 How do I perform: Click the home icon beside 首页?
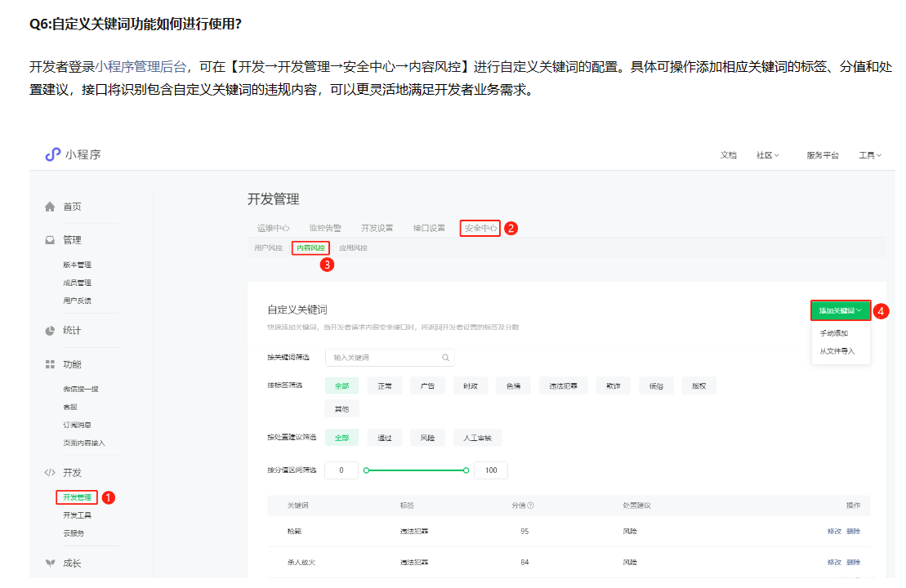[x=50, y=207]
